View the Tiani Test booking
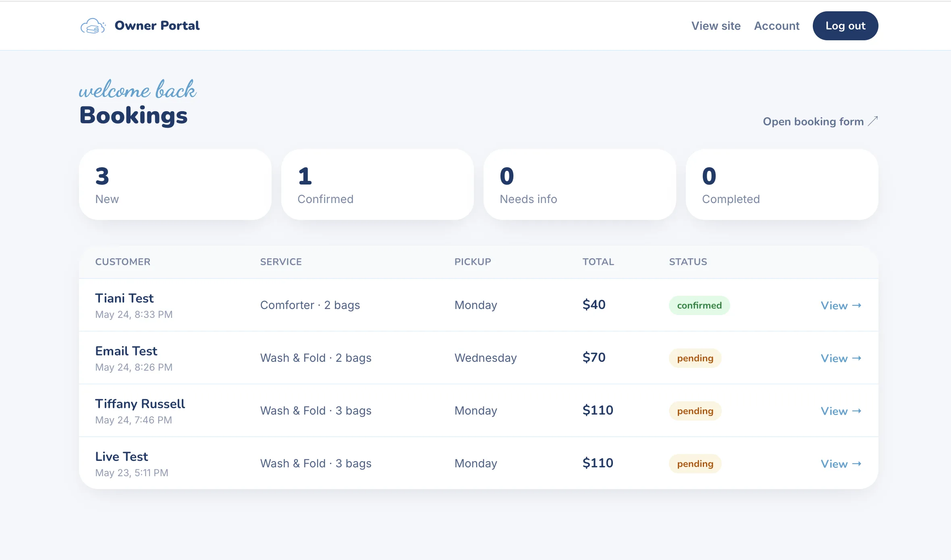Screen dimensions: 951x560 coord(841,305)
